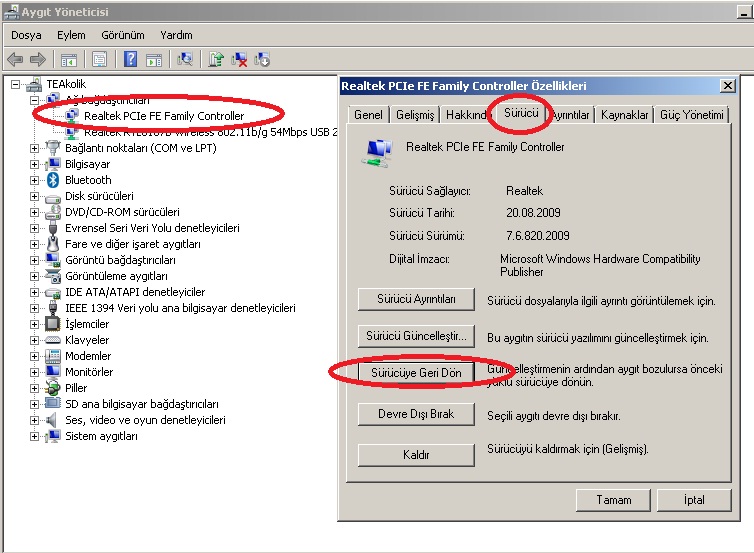The width and height of the screenshot is (754, 553).
Task: Click the speaker icon for Ses, video
Action: [51, 420]
